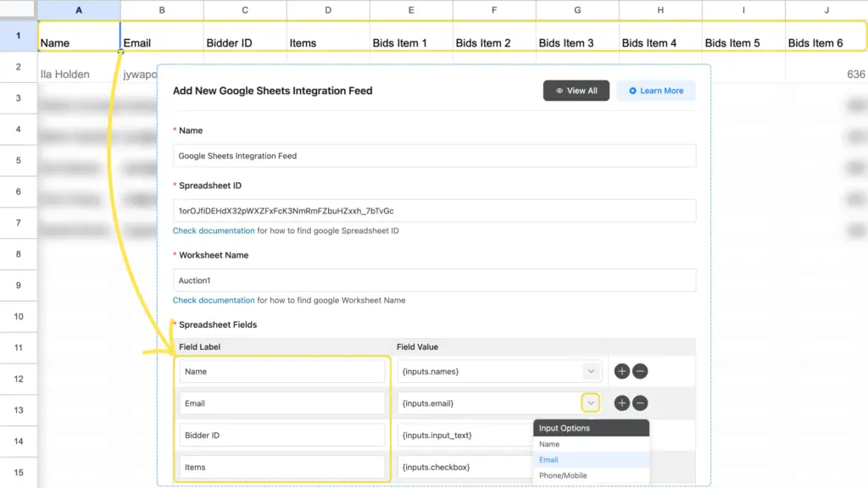
Task: Expand the {inputs.names} value dropdown chevron
Action: coord(591,371)
